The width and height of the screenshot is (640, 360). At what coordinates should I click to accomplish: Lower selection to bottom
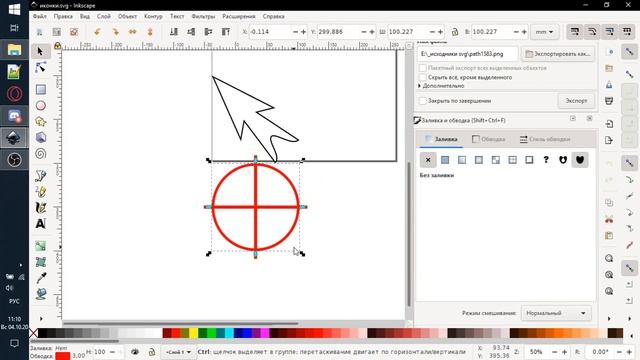click(x=173, y=32)
